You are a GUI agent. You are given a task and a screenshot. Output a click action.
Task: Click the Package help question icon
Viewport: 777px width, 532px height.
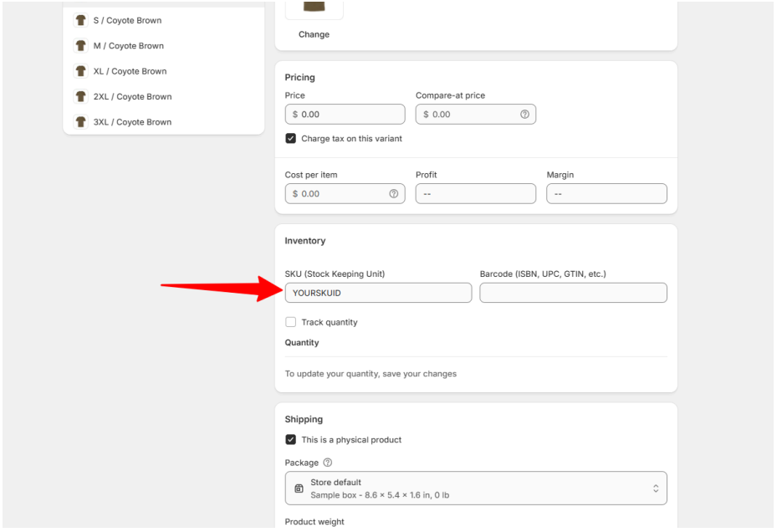coord(328,463)
